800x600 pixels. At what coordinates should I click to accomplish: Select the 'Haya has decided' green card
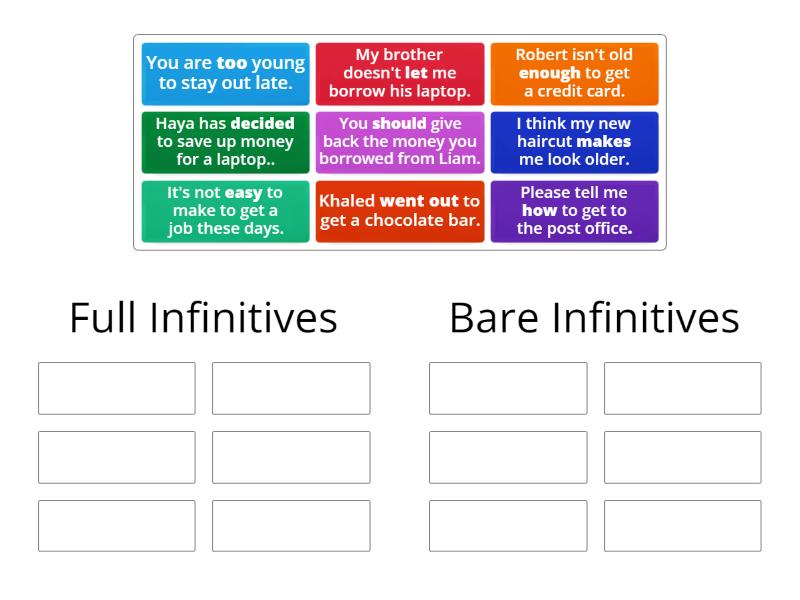[225, 142]
